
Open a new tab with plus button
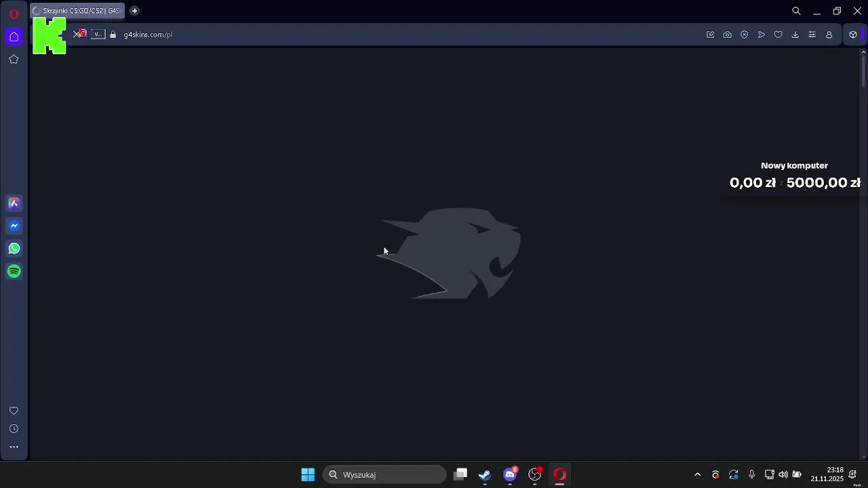pos(134,11)
